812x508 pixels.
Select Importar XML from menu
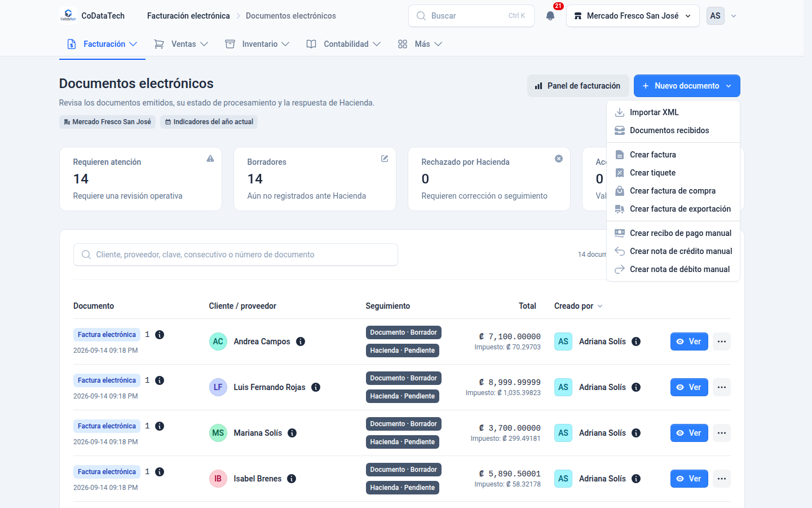pyautogui.click(x=673, y=112)
